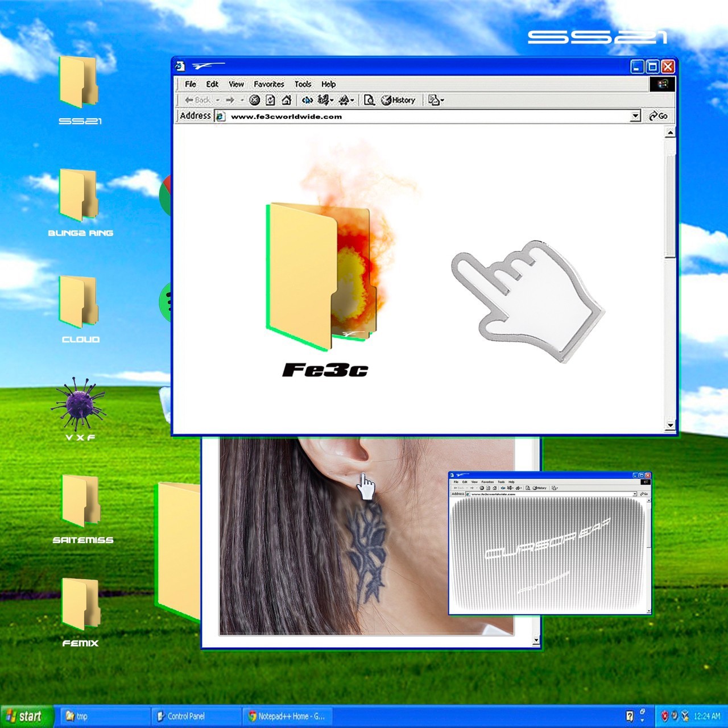Expand the Address bar dropdown arrow
The height and width of the screenshot is (728, 728).
pos(635,115)
